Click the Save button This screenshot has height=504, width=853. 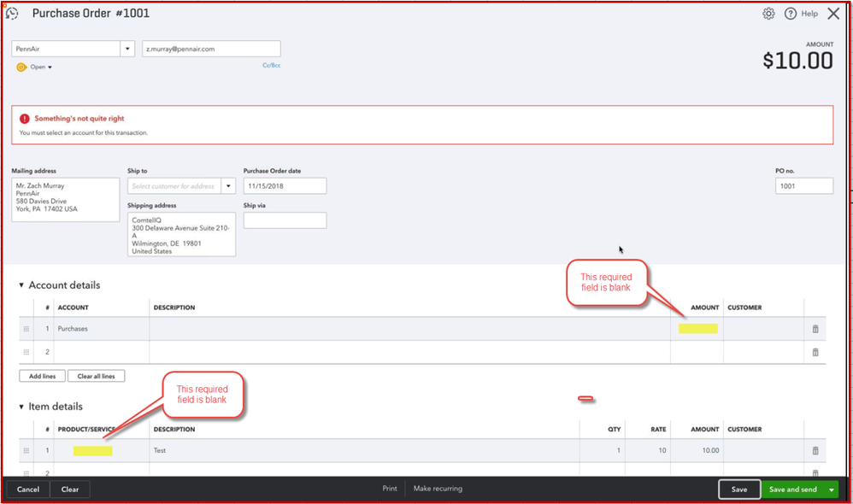click(x=739, y=489)
